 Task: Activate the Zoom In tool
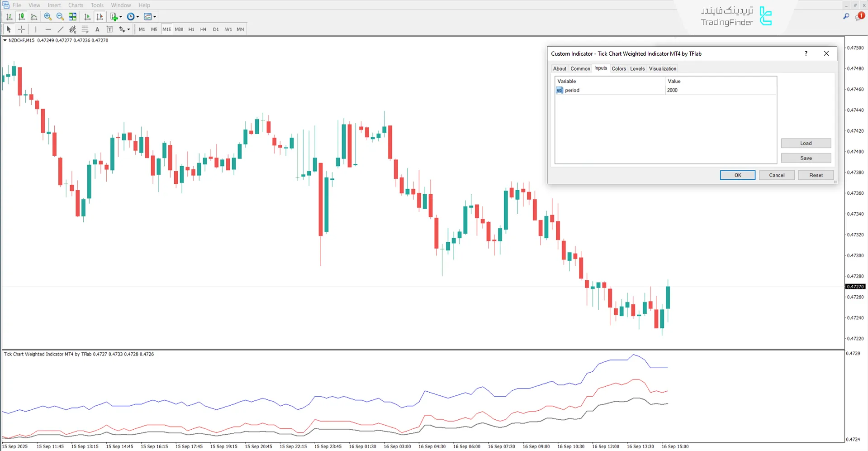pyautogui.click(x=47, y=17)
